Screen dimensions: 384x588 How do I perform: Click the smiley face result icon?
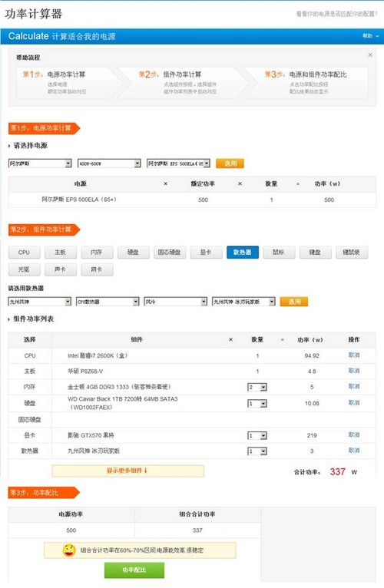click(x=68, y=550)
